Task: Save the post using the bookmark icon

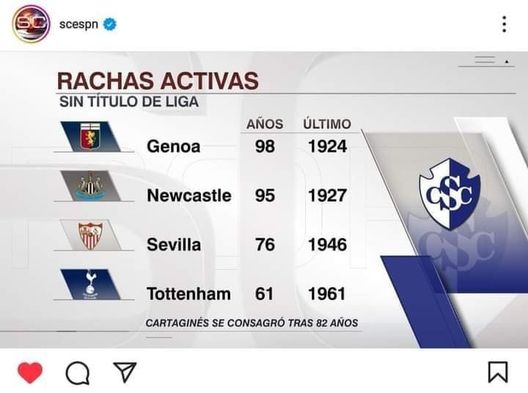Action: pyautogui.click(x=498, y=372)
